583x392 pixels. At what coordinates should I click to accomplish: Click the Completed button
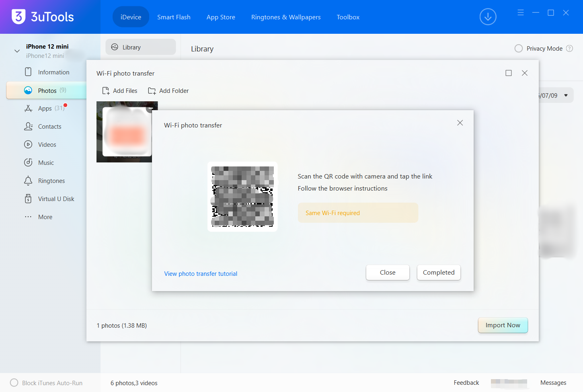(x=439, y=273)
